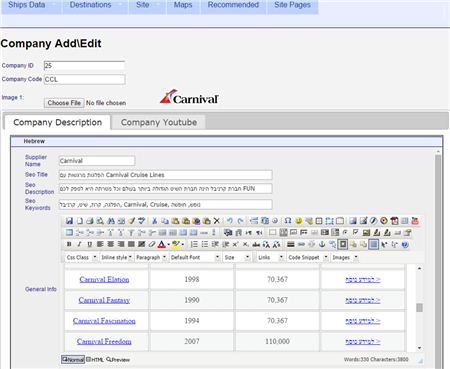Click the Redo arrow icon
Screen dimensions: 450x369
(x=240, y=221)
